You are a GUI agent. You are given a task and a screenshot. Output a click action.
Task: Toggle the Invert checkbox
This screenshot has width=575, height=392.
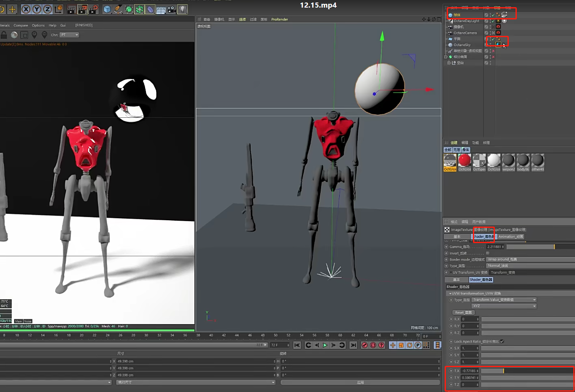tap(488, 253)
